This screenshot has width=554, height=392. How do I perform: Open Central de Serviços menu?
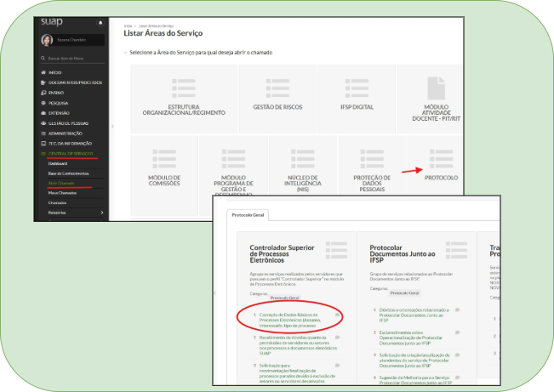pos(71,154)
